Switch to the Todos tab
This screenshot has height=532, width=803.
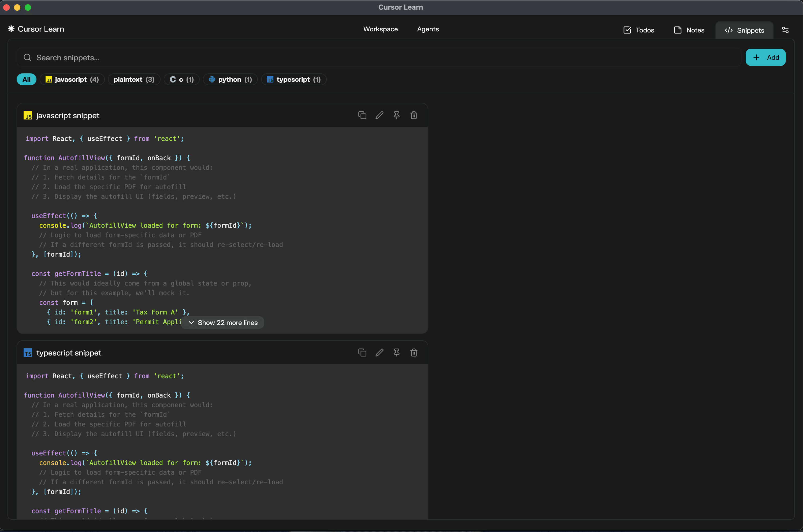tap(639, 30)
